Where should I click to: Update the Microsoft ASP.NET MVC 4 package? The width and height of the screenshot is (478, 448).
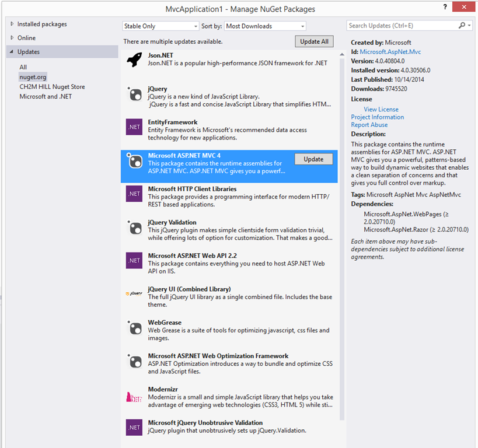click(313, 159)
